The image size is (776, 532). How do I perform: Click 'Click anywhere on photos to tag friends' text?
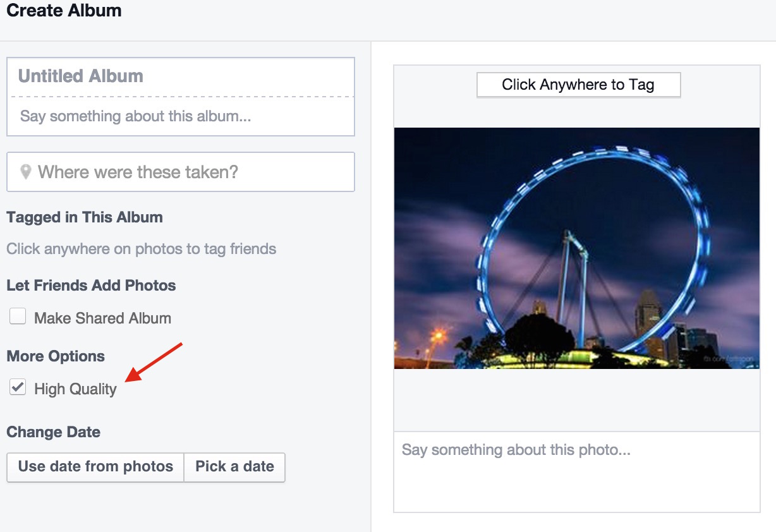click(x=141, y=249)
